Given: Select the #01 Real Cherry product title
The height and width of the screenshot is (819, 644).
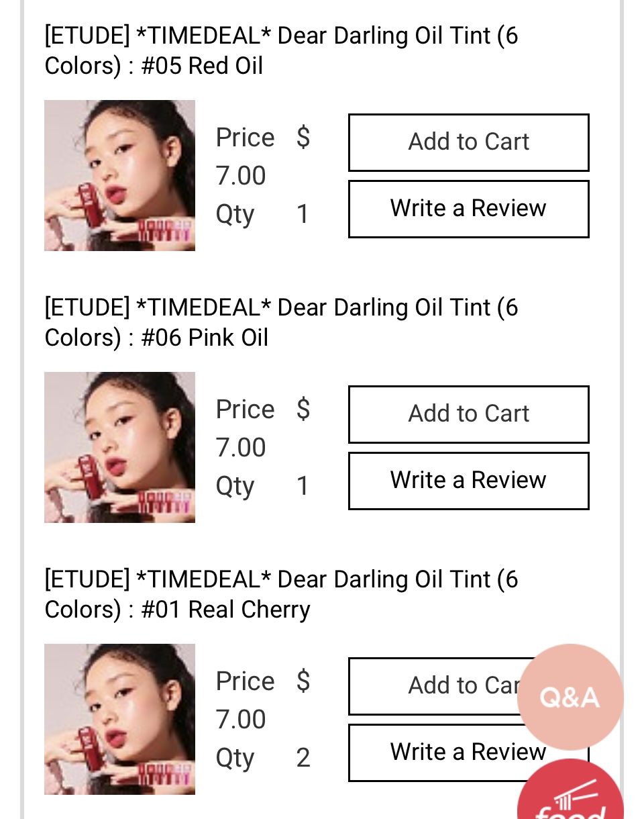Looking at the screenshot, I should pos(281,595).
